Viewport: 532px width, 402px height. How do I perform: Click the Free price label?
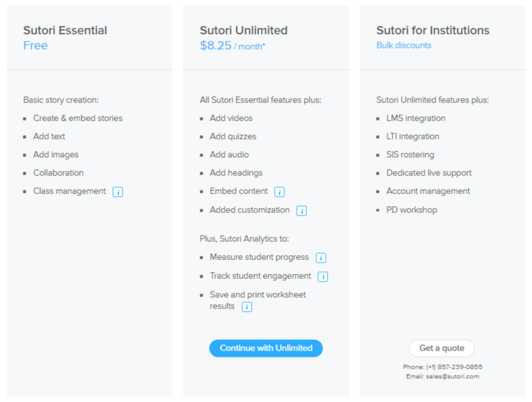click(x=36, y=45)
